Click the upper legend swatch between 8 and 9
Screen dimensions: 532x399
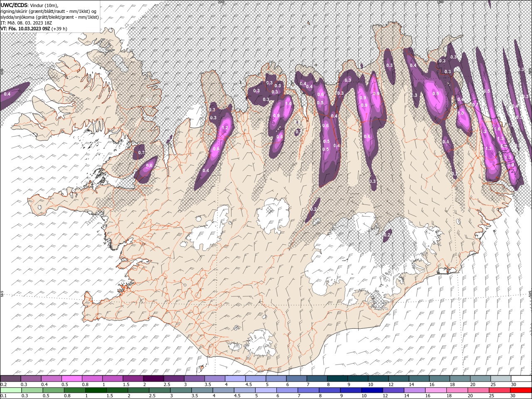tap(337, 379)
